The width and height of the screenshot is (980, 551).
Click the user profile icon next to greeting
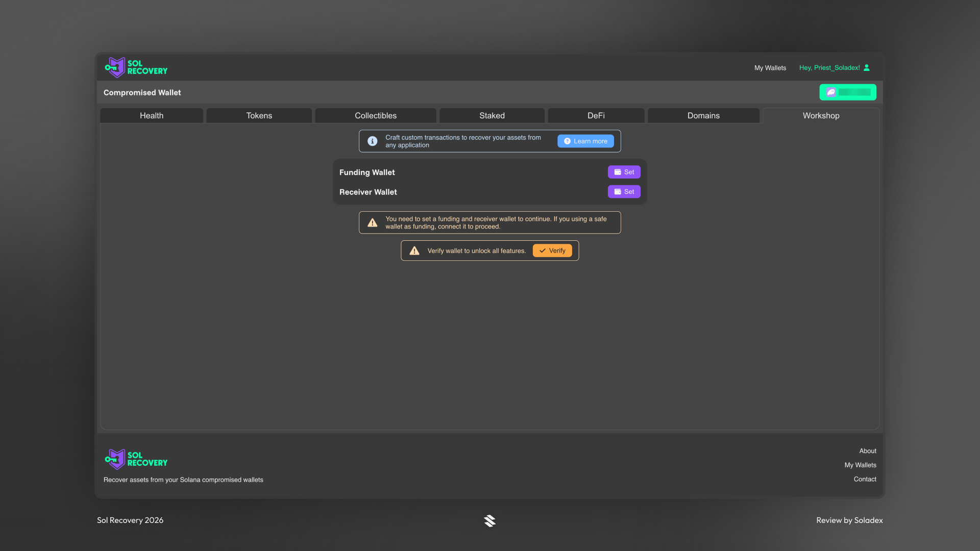[x=867, y=67]
